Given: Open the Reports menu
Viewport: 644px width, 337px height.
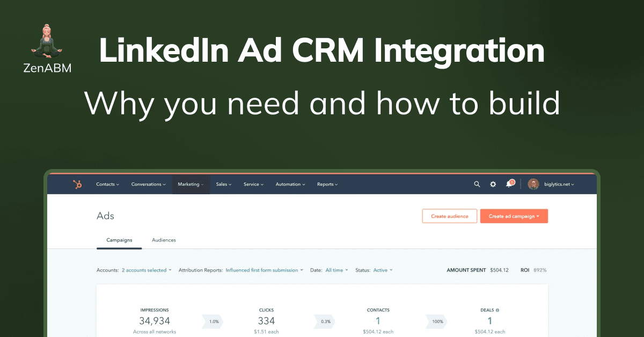Looking at the screenshot, I should [327, 184].
